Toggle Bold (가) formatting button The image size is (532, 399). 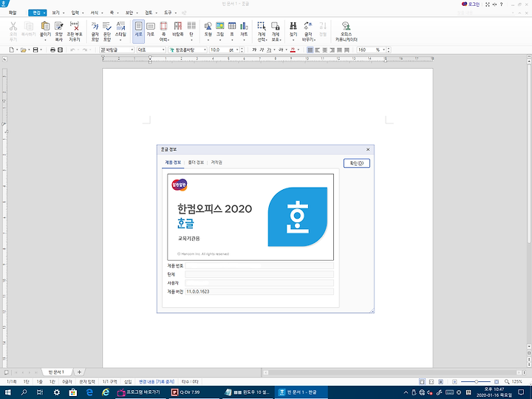coord(254,50)
